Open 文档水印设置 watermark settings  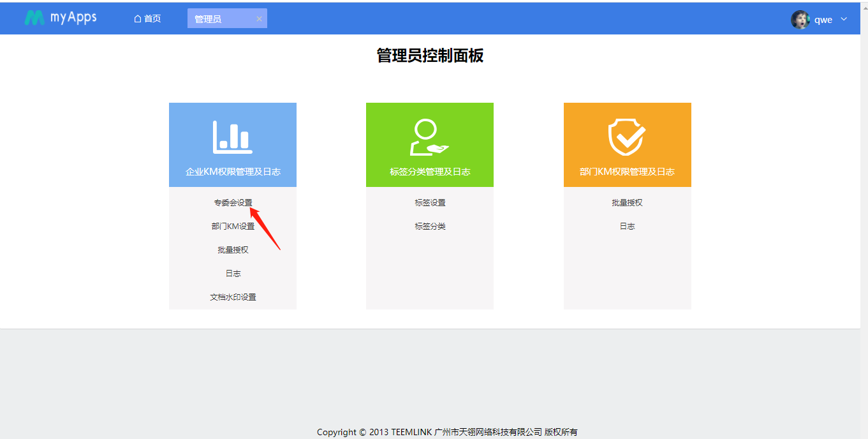233,297
